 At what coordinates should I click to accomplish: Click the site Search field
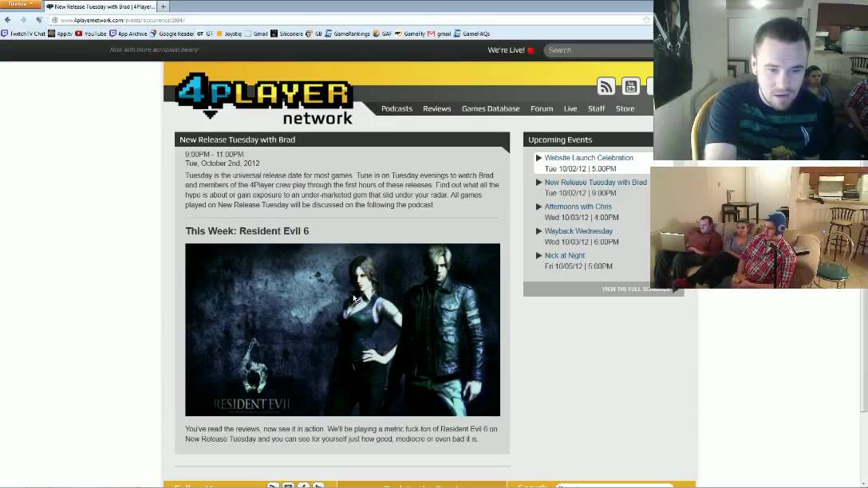pyautogui.click(x=598, y=50)
